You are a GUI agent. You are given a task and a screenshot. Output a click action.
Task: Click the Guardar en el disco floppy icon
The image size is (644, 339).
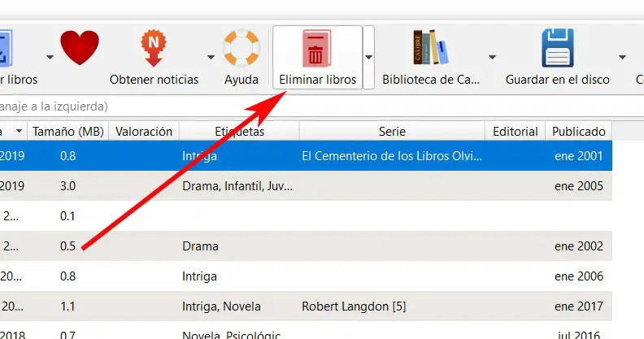558,48
